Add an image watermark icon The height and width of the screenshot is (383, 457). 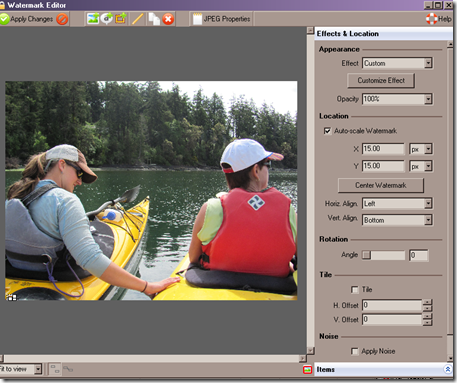(93, 19)
